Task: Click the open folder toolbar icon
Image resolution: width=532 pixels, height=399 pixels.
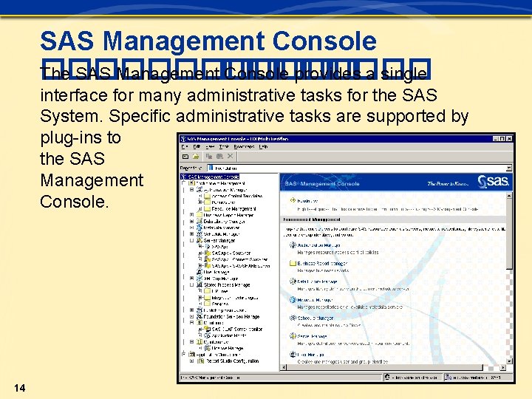Action: (196, 157)
